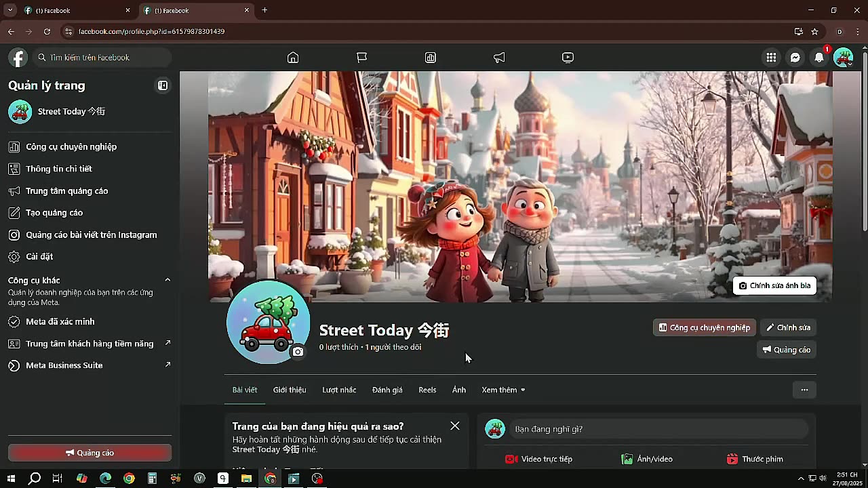
Task: Open the Ảnh tab
Action: (x=459, y=390)
